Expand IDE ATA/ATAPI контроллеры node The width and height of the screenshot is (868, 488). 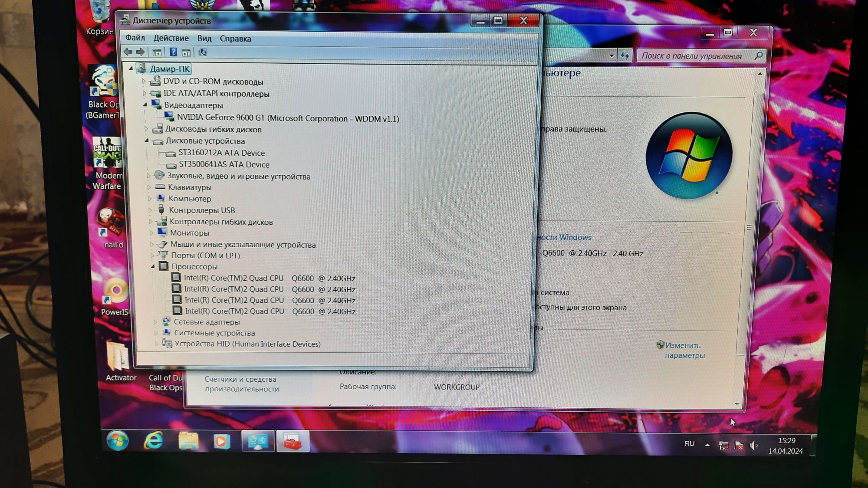click(145, 93)
